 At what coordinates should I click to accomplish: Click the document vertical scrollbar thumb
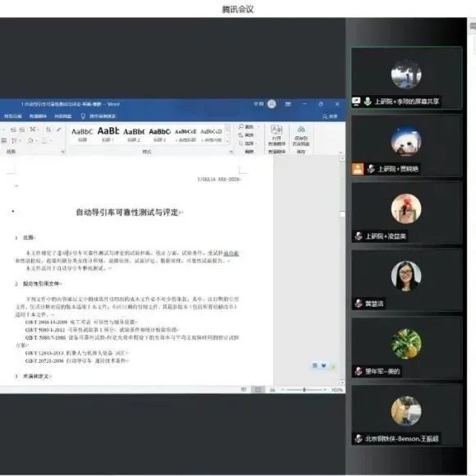[x=342, y=214]
